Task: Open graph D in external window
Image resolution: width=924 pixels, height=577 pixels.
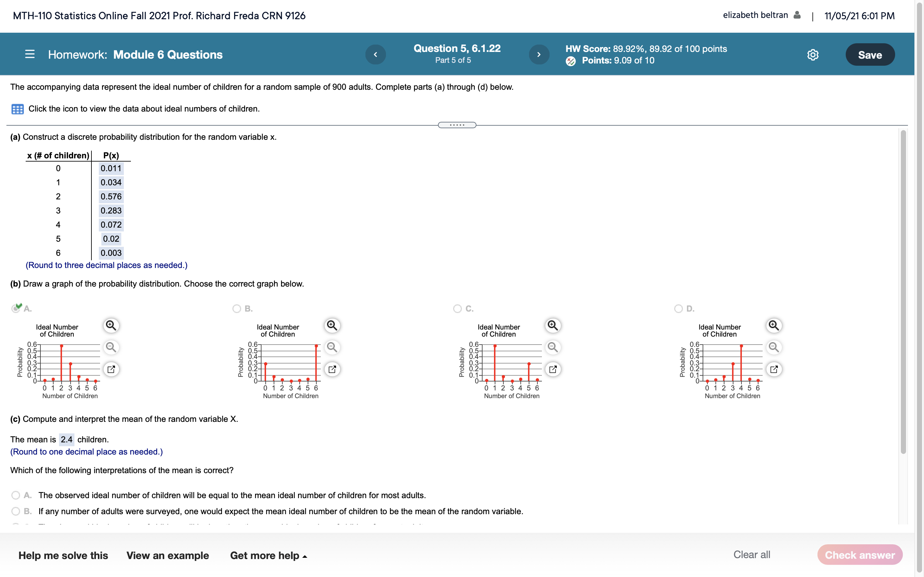Action: coord(774,369)
